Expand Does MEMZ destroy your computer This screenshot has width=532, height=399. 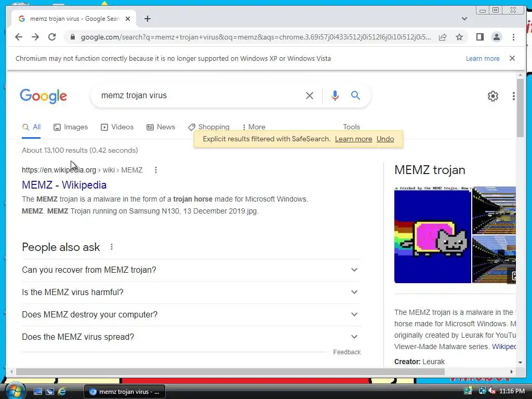[x=191, y=315]
